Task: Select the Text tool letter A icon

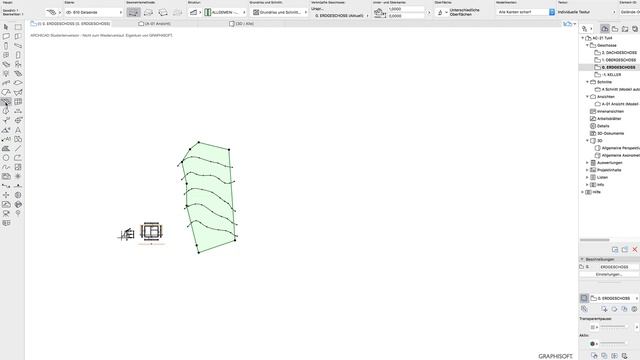Action: [18, 130]
